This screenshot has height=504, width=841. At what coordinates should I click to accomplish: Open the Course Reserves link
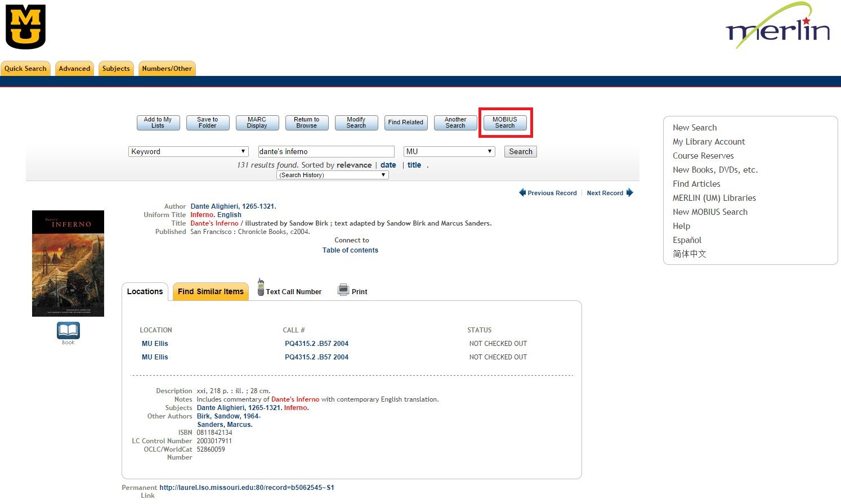click(703, 156)
